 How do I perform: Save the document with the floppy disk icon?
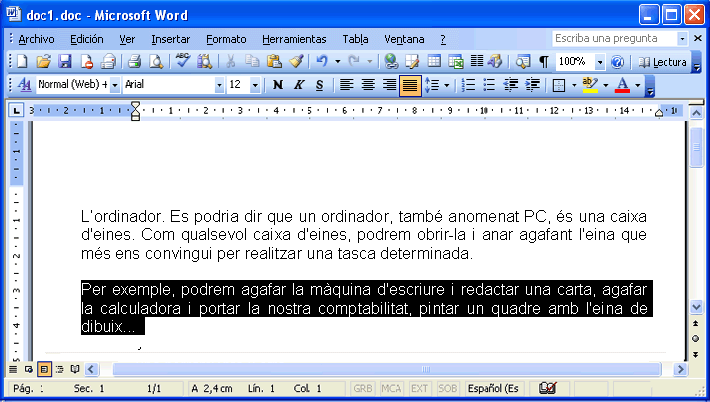click(65, 61)
